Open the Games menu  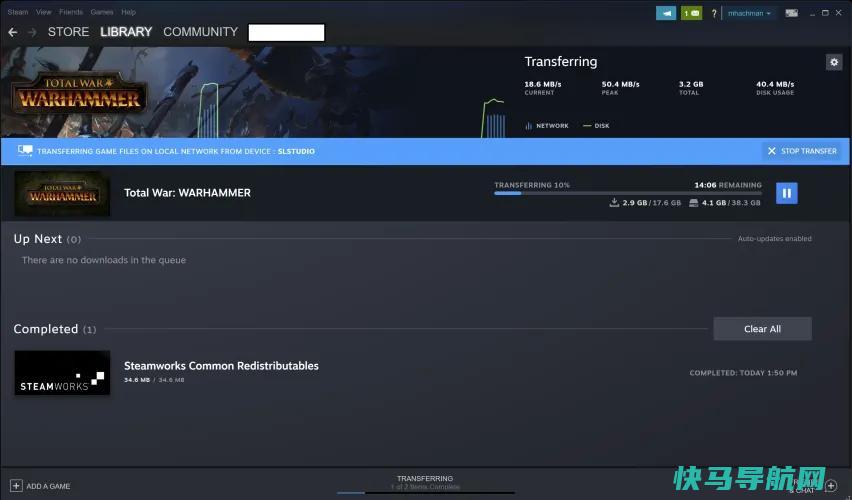(102, 12)
